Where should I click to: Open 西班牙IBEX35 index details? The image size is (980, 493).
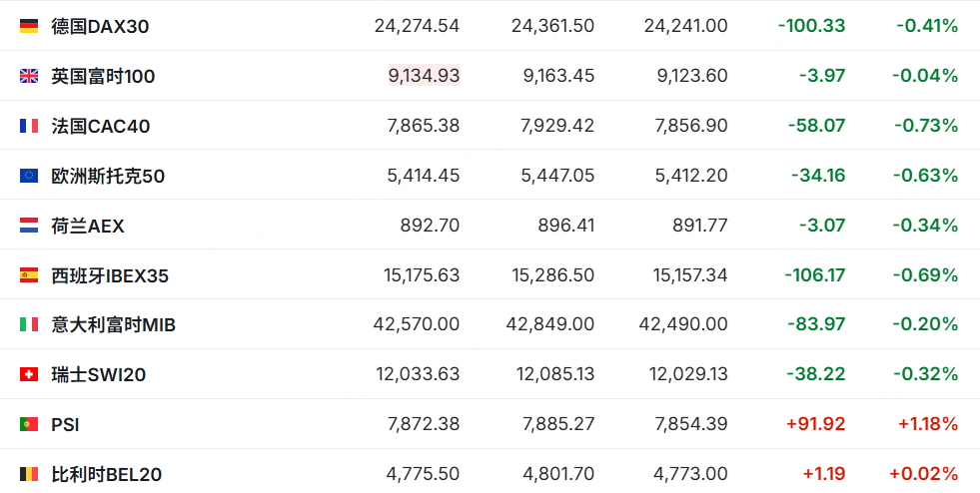click(x=110, y=275)
